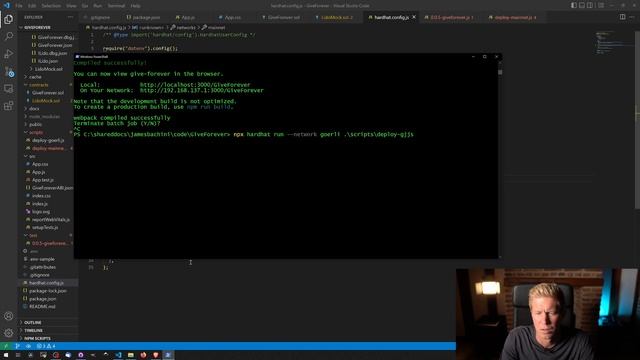Click the remote window indicator in the status bar
Screen dimensions: 640x360
[x=6, y=346]
